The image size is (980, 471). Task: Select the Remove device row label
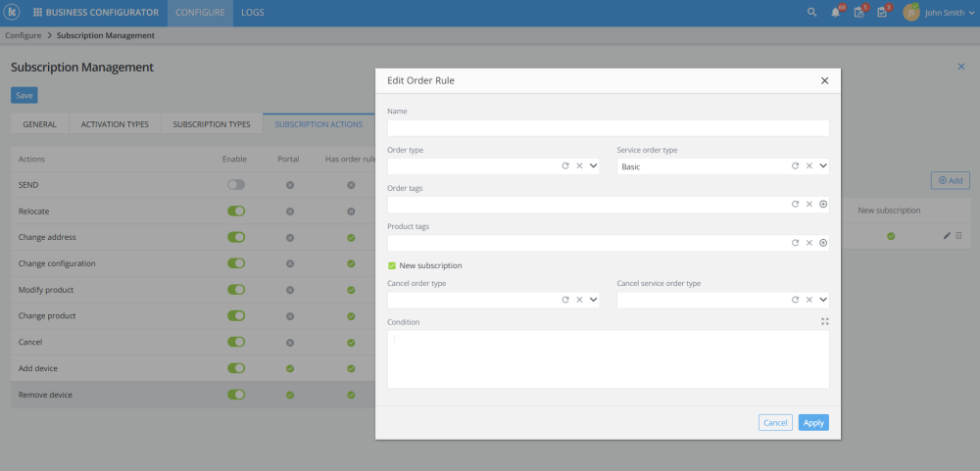46,395
